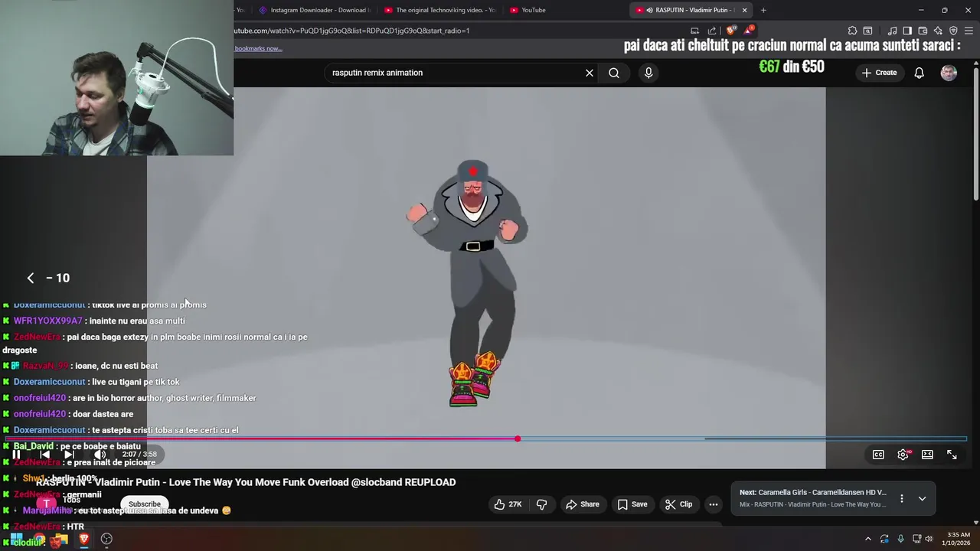The image size is (980, 551).
Task: Enter full screen mode in player
Action: (952, 455)
